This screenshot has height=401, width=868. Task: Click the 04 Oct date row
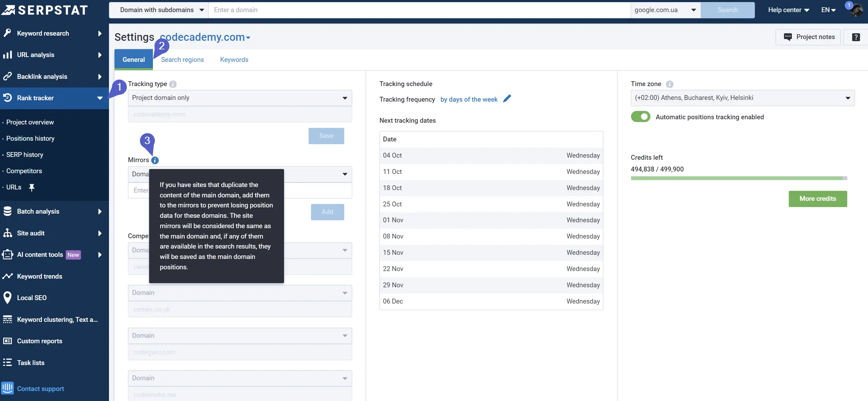(x=491, y=156)
